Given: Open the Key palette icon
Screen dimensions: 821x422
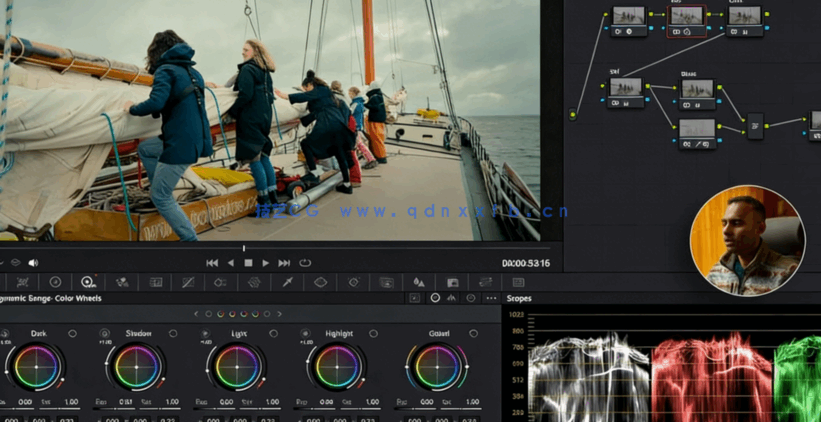Looking at the screenshot, I should 453,283.
